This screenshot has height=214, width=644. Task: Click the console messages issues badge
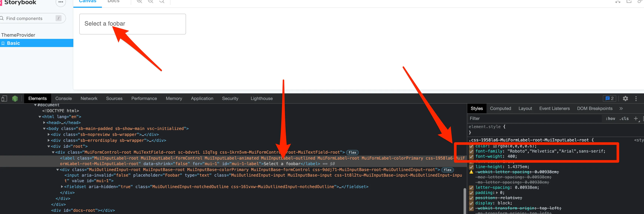coord(610,98)
